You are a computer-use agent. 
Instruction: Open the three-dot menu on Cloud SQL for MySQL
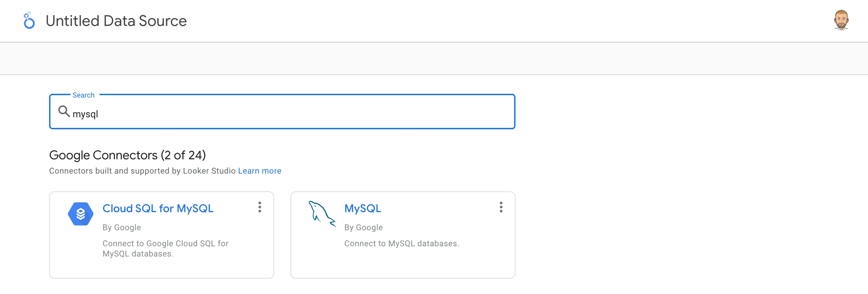[260, 207]
